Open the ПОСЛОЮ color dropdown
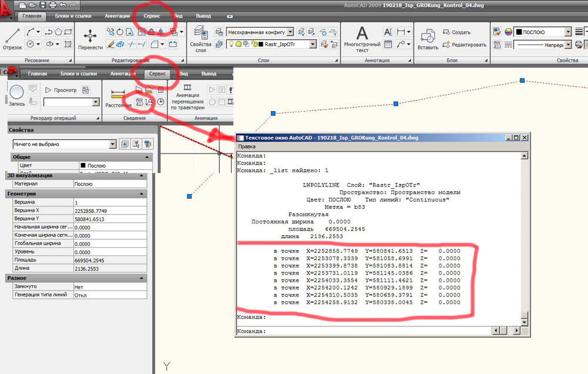588x374 pixels. (567, 32)
